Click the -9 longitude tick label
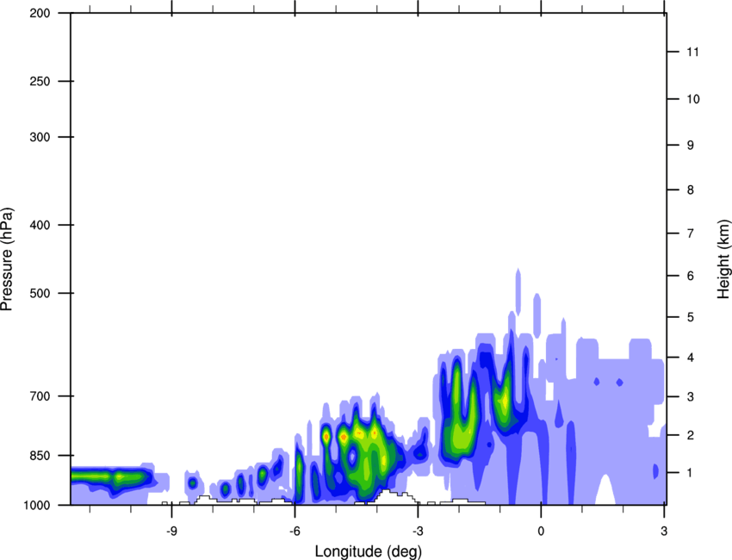Screen dimensions: 732x560 coord(172,530)
